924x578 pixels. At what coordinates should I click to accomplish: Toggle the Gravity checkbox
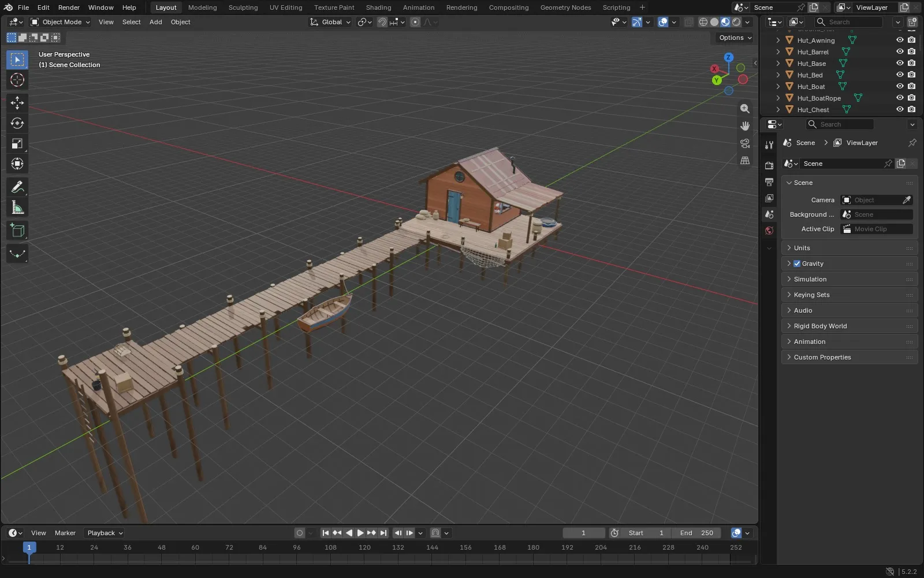797,264
